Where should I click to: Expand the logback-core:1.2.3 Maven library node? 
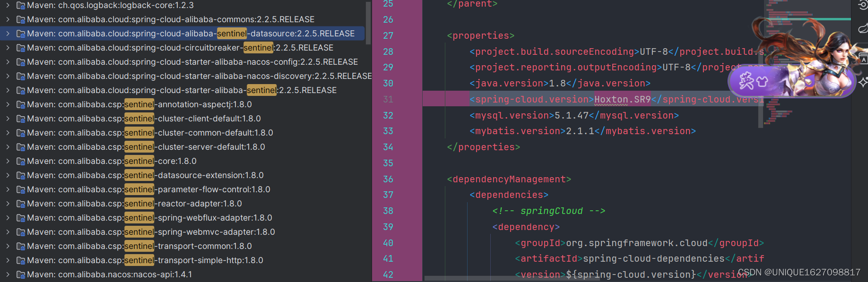tap(8, 5)
